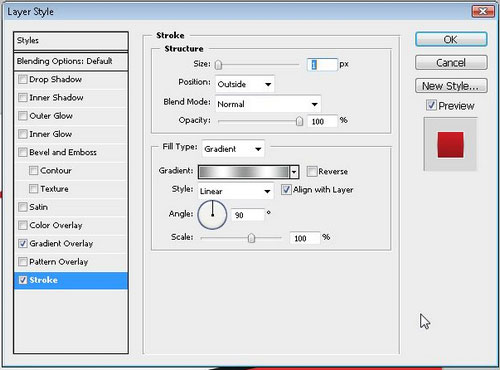This screenshot has height=370, width=500.
Task: Confirm with the OK button
Action: (451, 39)
